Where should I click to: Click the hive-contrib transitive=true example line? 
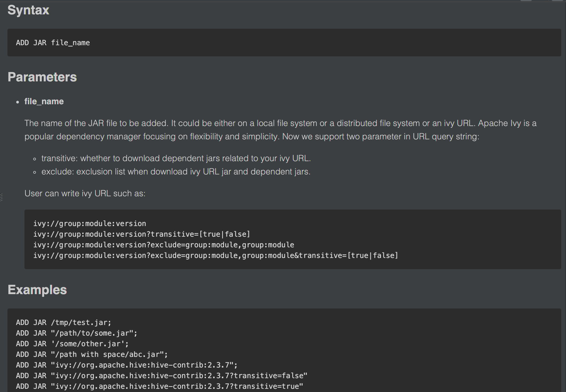159,386
